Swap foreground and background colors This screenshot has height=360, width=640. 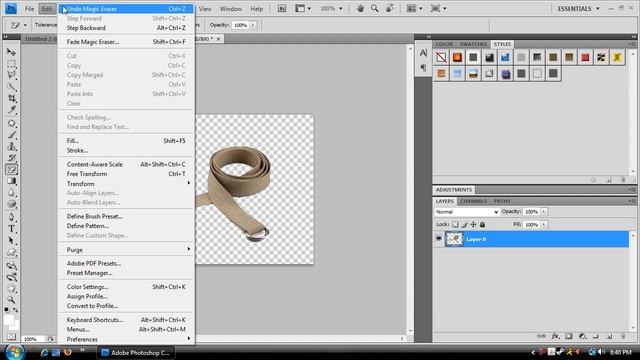pos(16,310)
